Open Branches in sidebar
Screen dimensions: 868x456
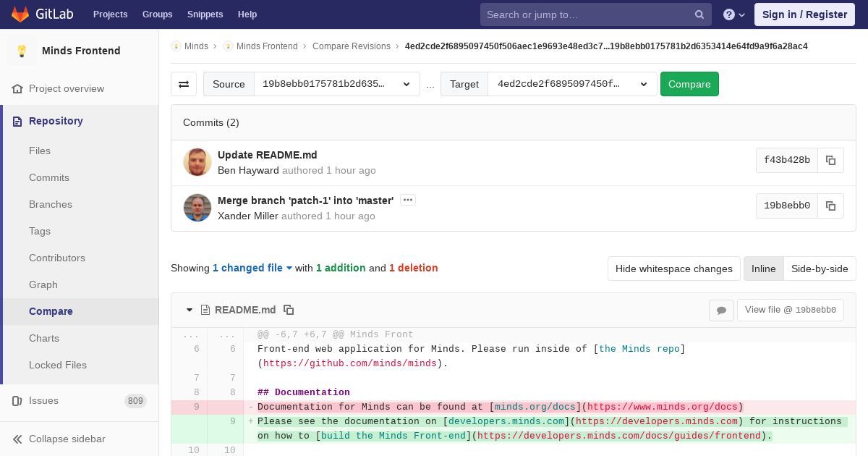click(x=51, y=204)
